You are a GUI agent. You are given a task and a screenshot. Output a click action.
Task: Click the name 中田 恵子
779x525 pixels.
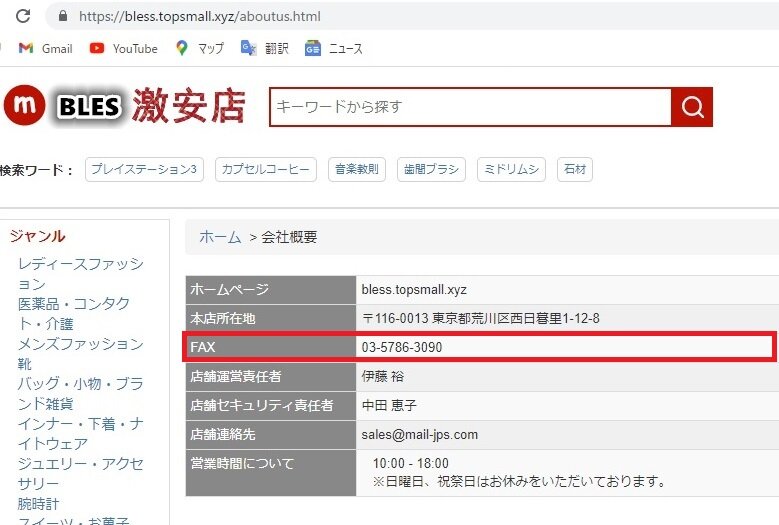click(389, 405)
